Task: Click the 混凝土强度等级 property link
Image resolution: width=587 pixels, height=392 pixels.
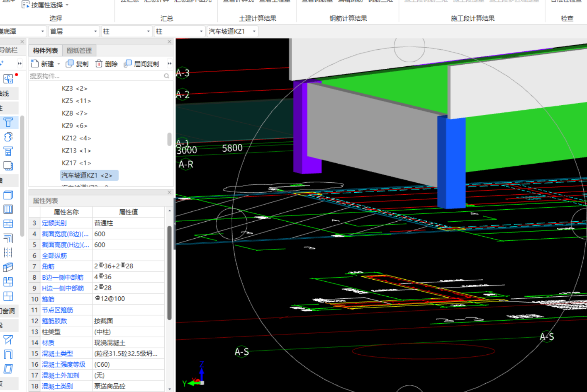Action: [x=63, y=365]
